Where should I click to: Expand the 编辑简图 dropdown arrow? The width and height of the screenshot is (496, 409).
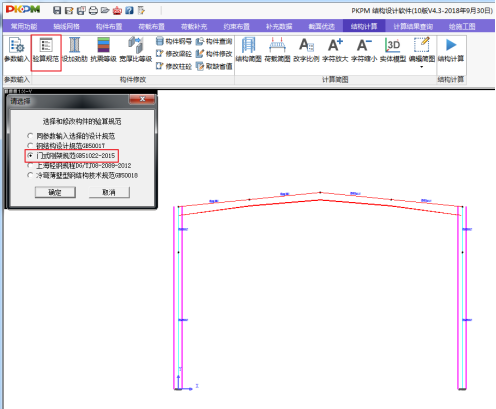click(x=422, y=67)
